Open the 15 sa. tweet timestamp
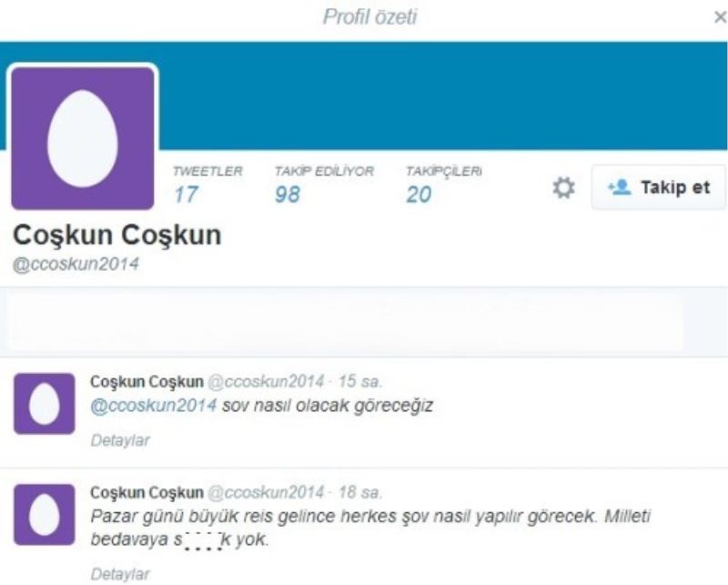This screenshot has height=585, width=728. (359, 381)
